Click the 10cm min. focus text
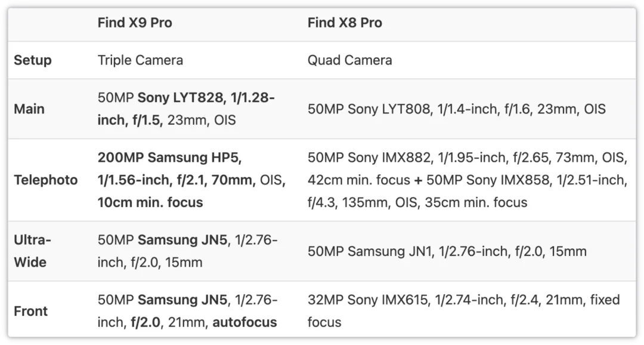Image resolution: width=644 pixels, height=345 pixels. tap(150, 202)
